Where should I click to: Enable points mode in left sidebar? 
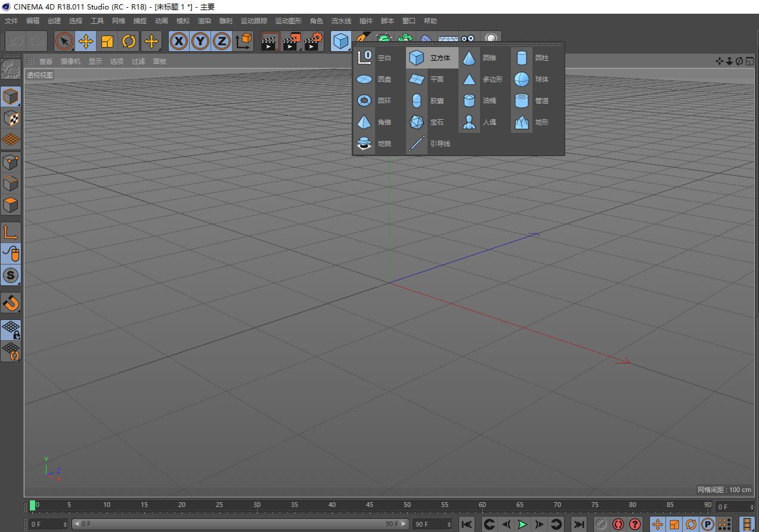click(11, 161)
